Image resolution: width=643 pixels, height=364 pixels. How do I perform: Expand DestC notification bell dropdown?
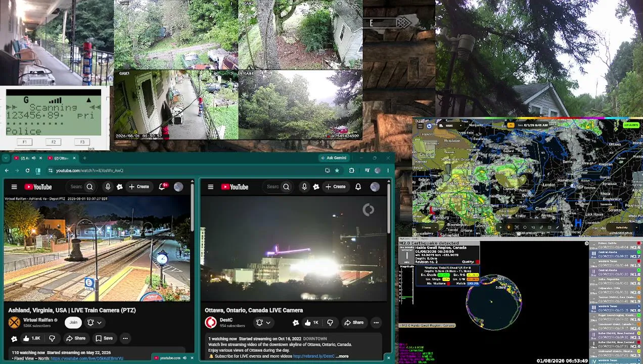click(264, 323)
